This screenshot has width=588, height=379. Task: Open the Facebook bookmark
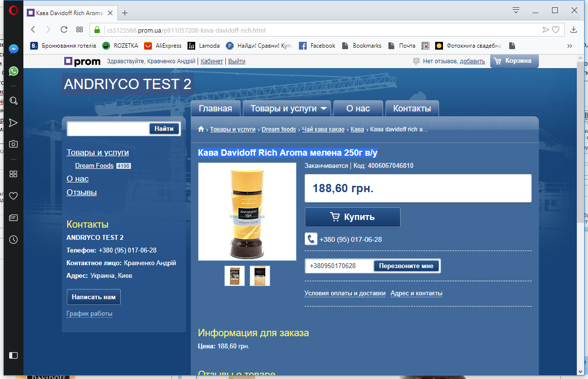point(317,46)
